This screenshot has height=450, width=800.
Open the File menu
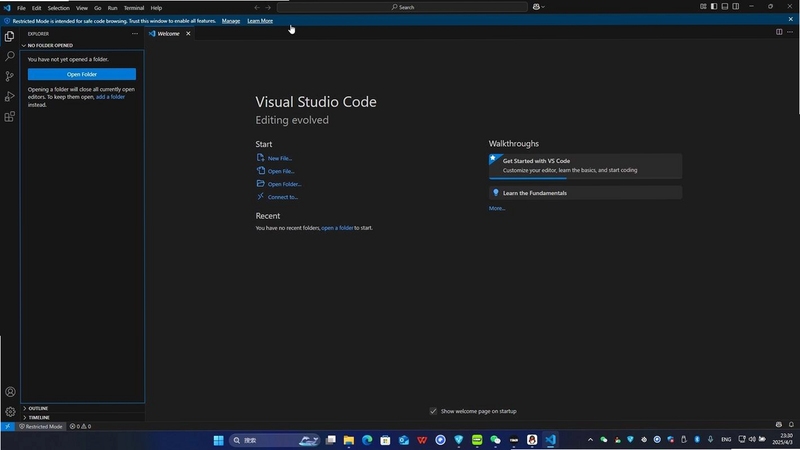[x=21, y=8]
